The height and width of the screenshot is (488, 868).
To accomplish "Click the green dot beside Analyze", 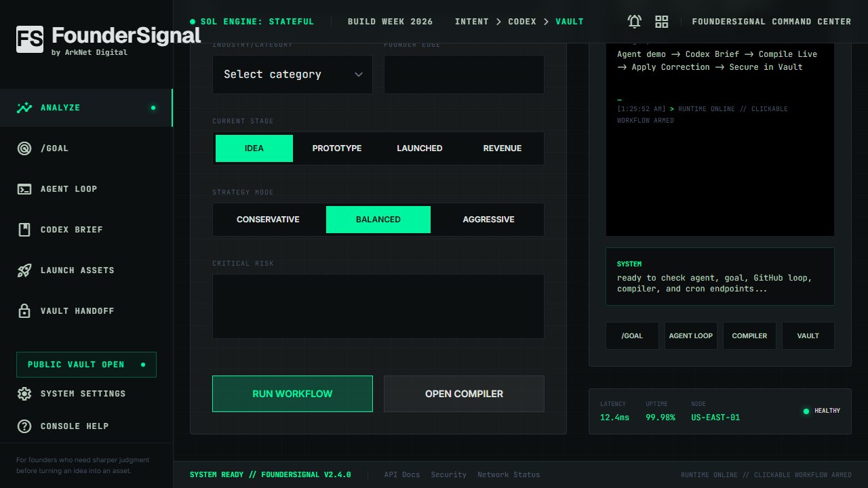I will [153, 108].
